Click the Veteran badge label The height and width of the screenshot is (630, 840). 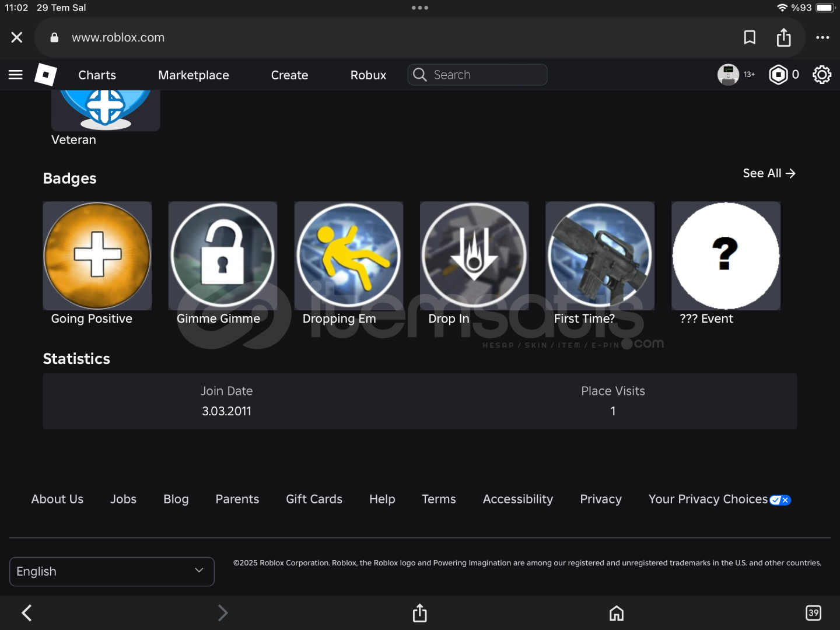click(x=73, y=140)
